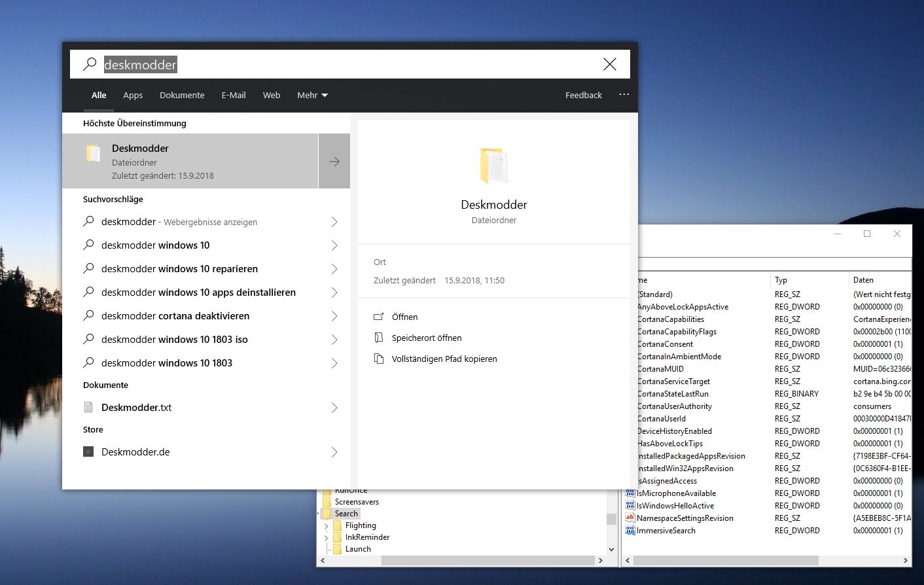Open the Deskmodder Dateiordner best match
Image resolution: width=924 pixels, height=585 pixels.
[190, 162]
